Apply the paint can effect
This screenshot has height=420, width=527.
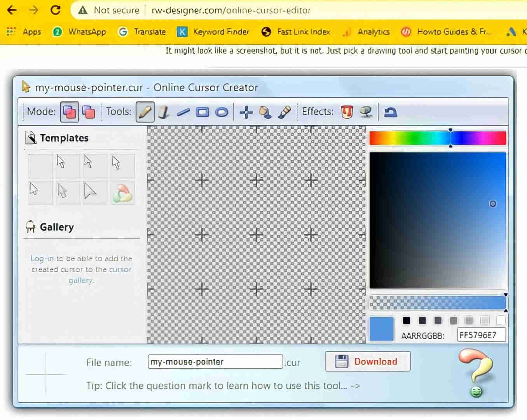coord(346,112)
